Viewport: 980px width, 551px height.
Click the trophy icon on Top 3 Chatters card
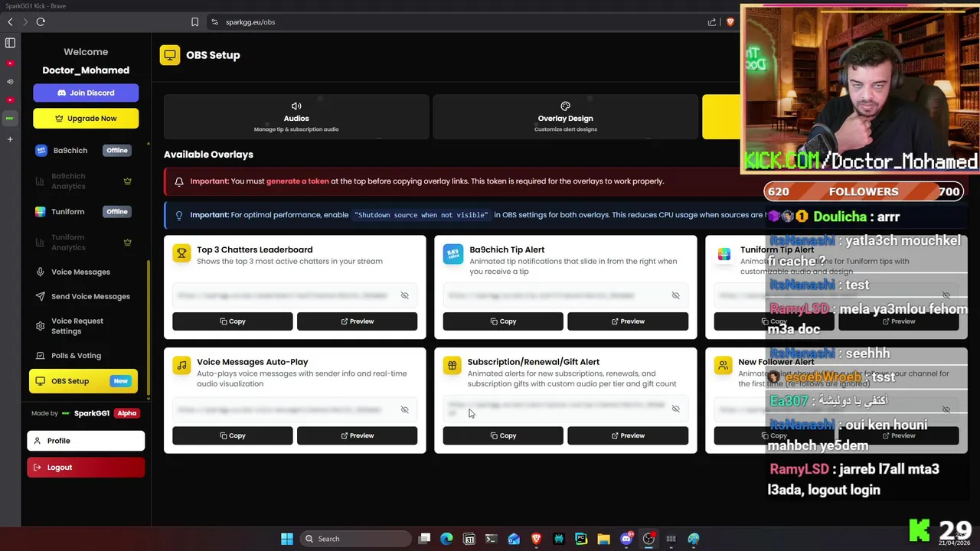click(x=181, y=253)
